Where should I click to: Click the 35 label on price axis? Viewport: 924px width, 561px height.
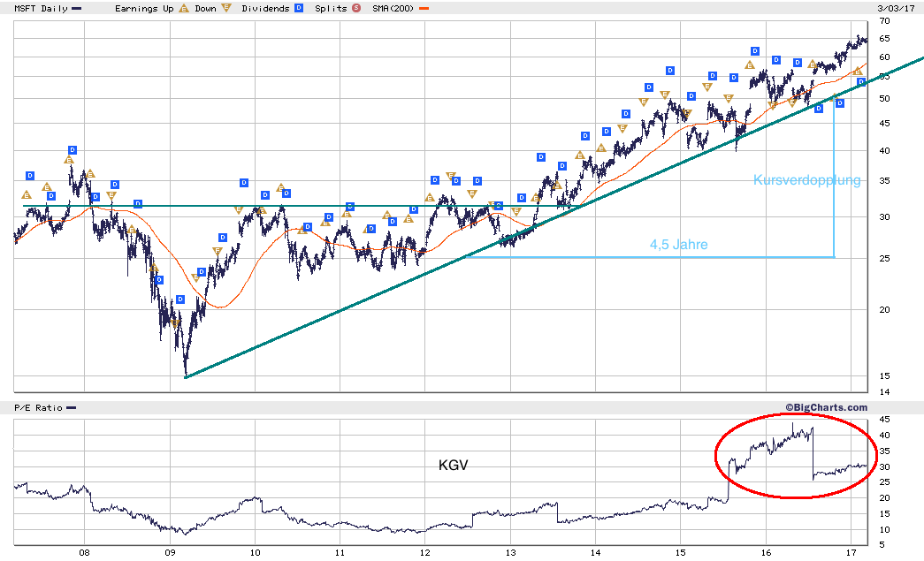tap(884, 181)
